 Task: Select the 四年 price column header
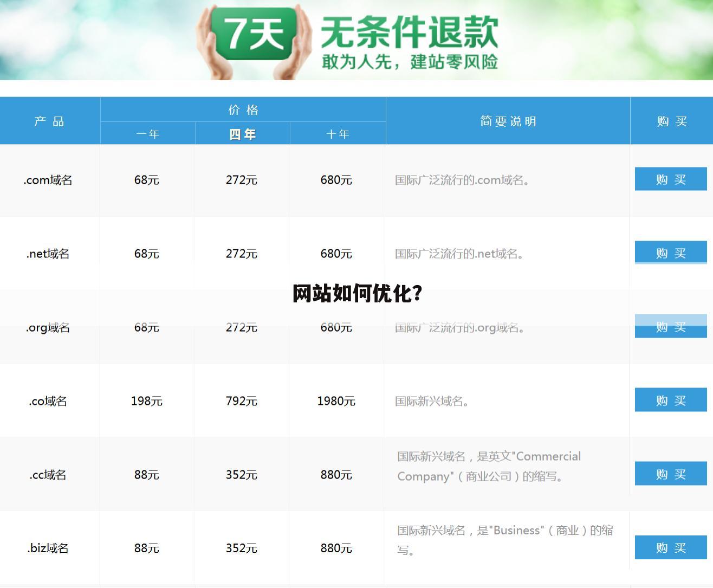coord(242,133)
